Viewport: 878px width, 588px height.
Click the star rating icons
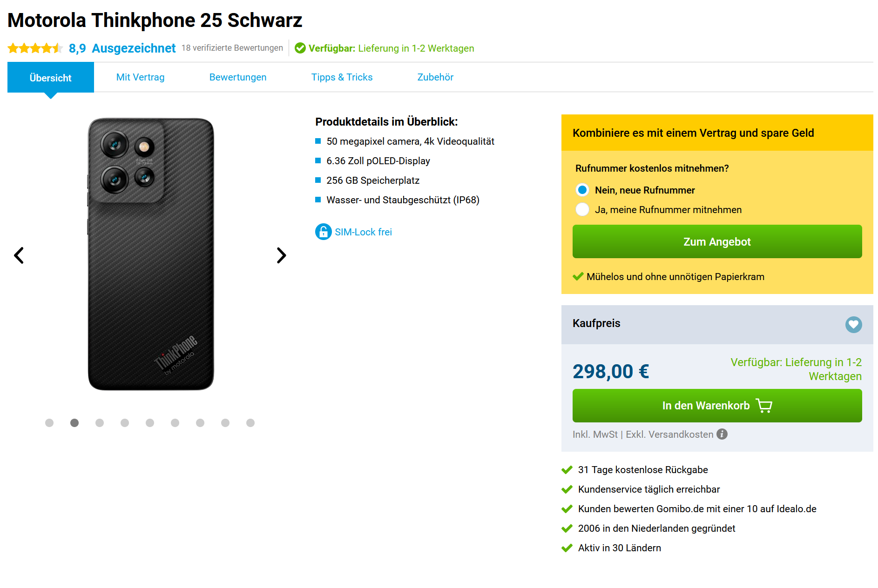[35, 48]
